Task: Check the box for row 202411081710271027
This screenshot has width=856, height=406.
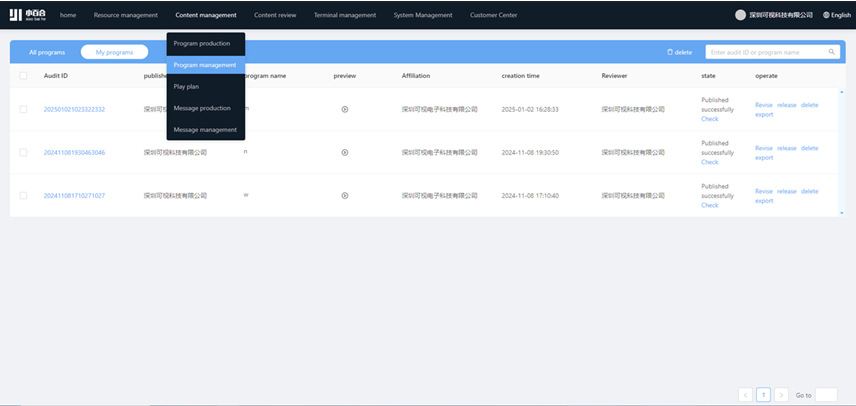Action: (x=24, y=196)
